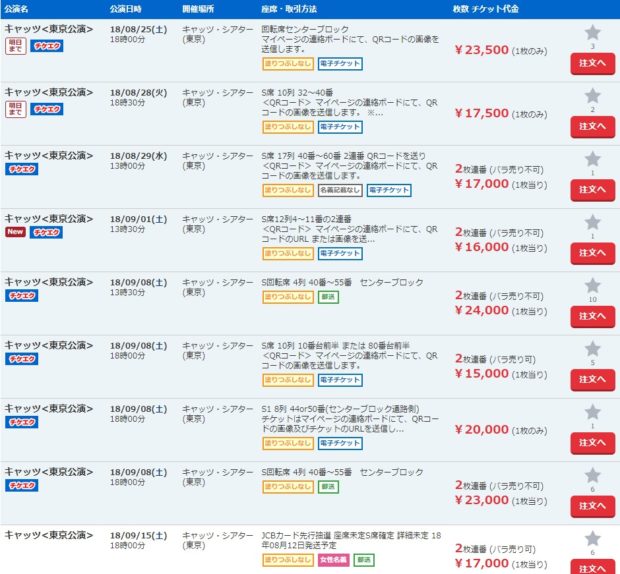
Task: Click seat text S席12列4~11番の2連番
Action: [306, 219]
